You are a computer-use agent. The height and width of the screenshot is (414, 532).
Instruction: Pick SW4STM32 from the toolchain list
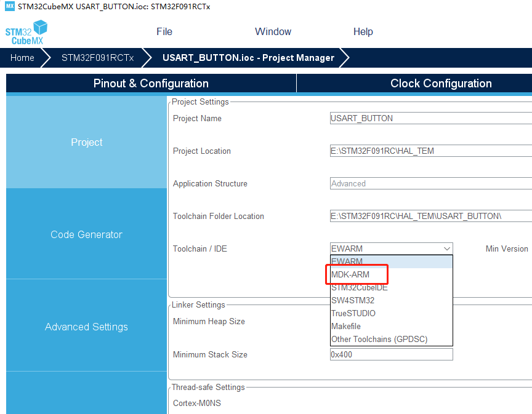tap(392, 300)
